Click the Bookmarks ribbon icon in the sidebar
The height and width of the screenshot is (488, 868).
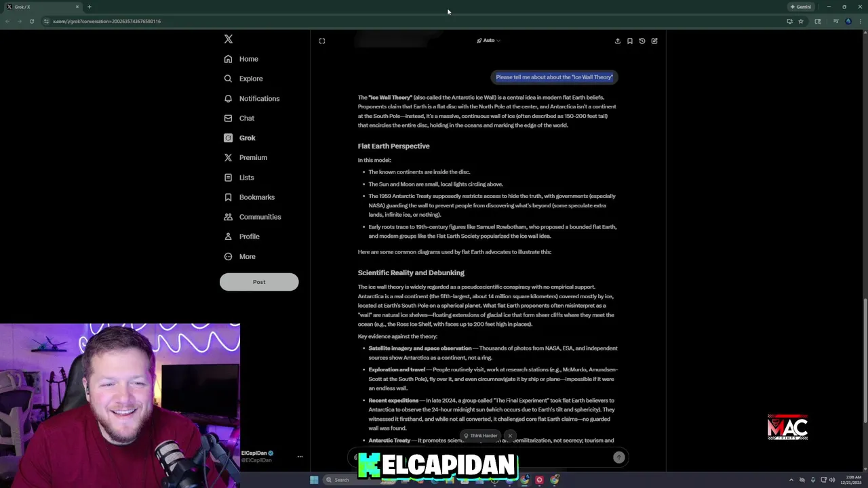[229, 197]
